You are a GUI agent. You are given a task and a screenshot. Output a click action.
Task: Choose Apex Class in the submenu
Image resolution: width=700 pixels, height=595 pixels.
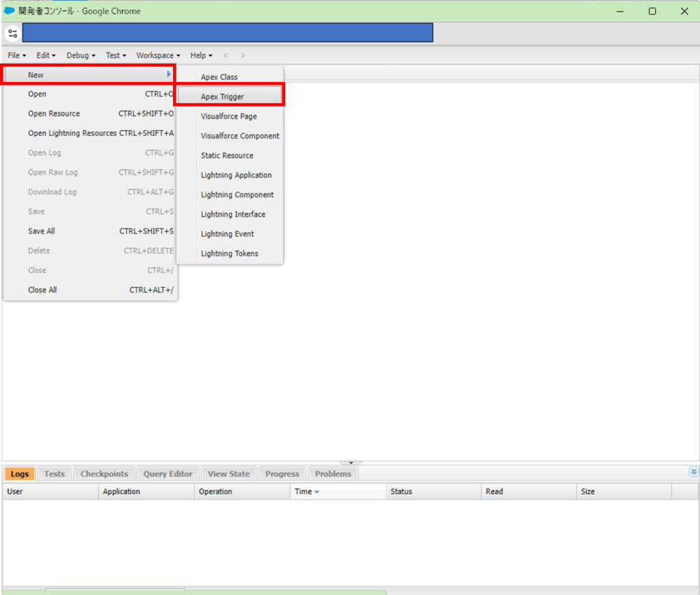pyautogui.click(x=219, y=77)
